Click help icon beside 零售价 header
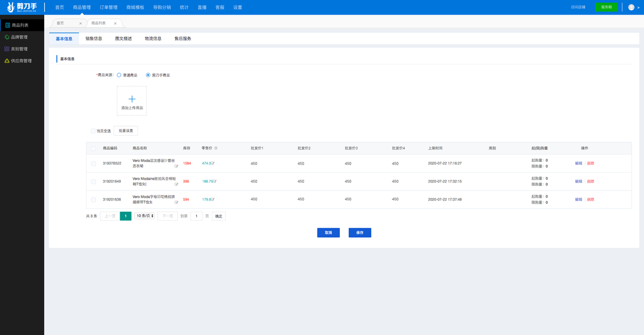644x335 pixels. (216, 149)
